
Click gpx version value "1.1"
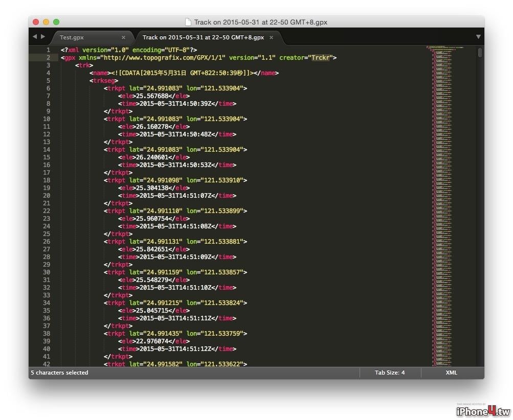[266, 58]
